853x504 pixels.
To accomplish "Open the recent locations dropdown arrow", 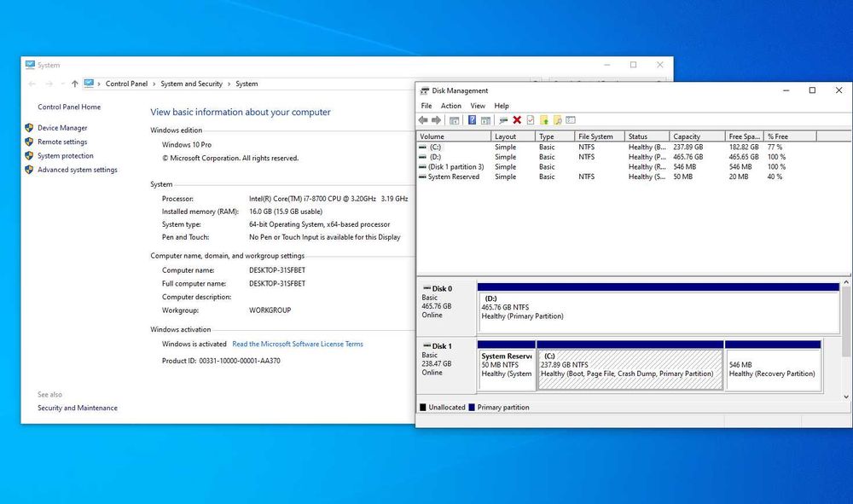I will coord(62,84).
